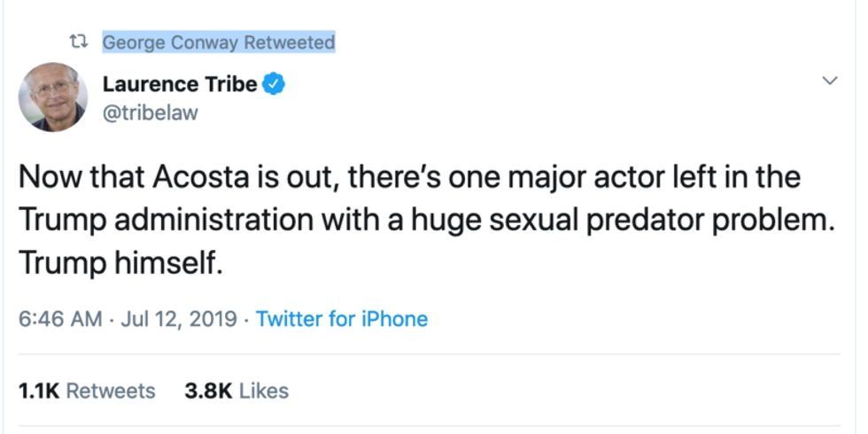This screenshot has height=434, width=868.
Task: Click the tweet's first line about Acosta
Action: tap(409, 177)
